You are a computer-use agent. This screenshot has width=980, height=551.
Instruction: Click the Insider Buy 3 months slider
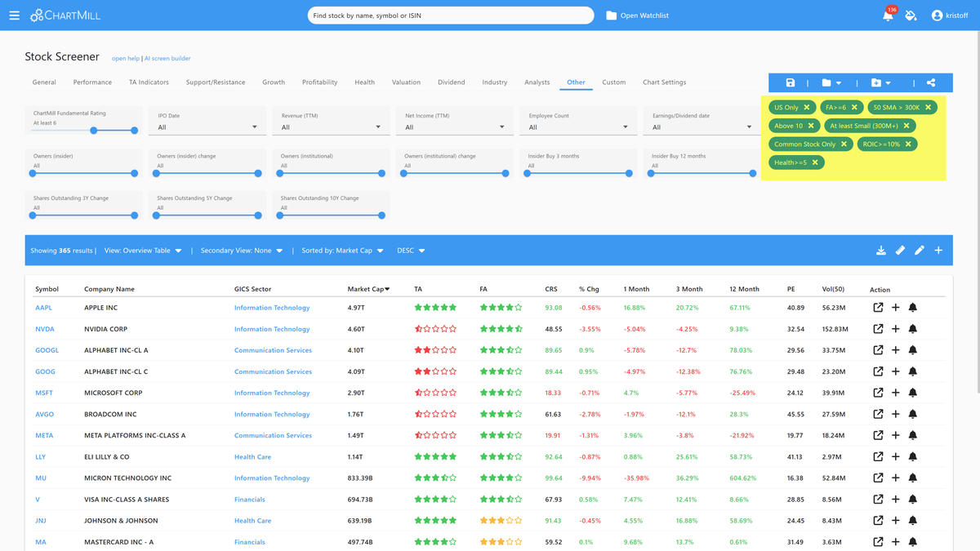click(x=578, y=173)
